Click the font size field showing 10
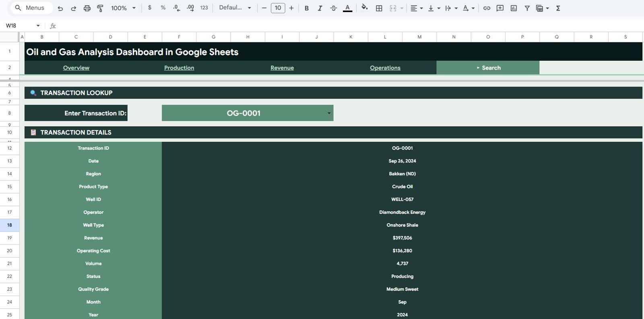Viewport: 644px width, 319px height. point(278,8)
